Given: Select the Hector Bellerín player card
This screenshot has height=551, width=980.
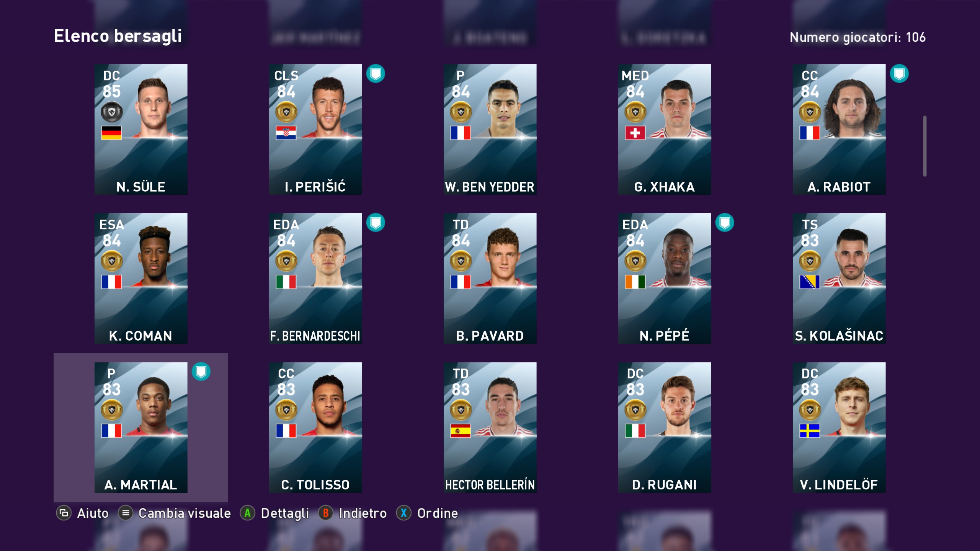Looking at the screenshot, I should tap(490, 427).
